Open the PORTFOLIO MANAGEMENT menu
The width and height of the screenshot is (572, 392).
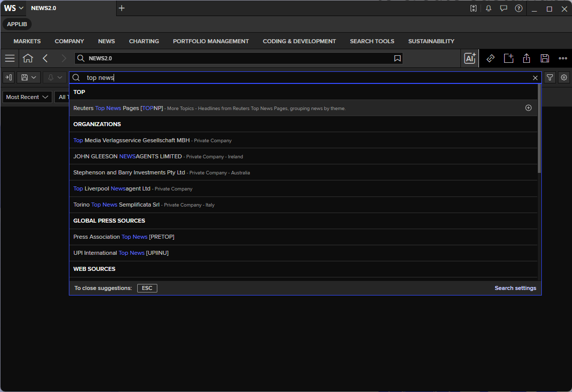[211, 41]
